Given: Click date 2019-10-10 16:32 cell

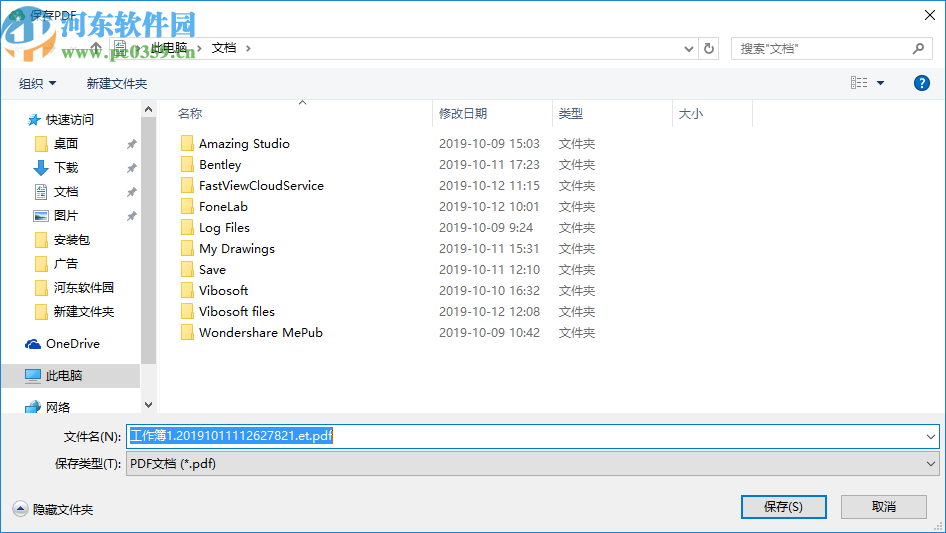Looking at the screenshot, I should click(489, 291).
